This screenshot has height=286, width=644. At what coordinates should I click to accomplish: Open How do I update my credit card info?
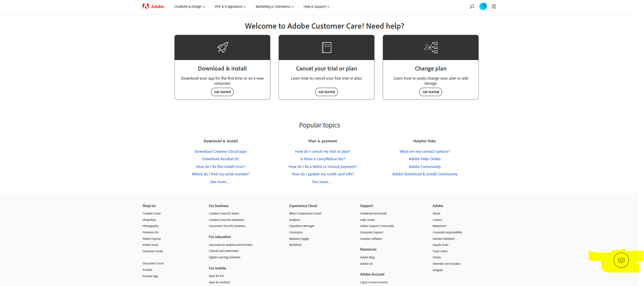pos(323,174)
